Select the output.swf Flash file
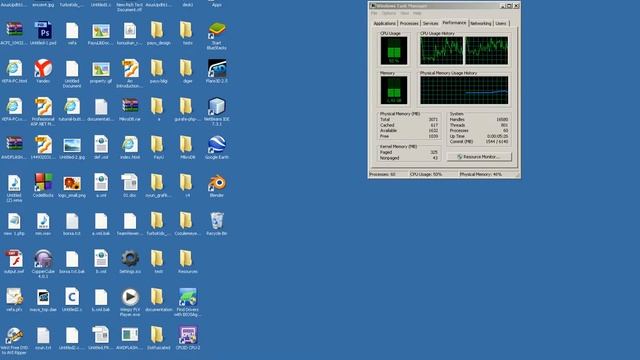The image size is (640, 360). [x=14, y=261]
